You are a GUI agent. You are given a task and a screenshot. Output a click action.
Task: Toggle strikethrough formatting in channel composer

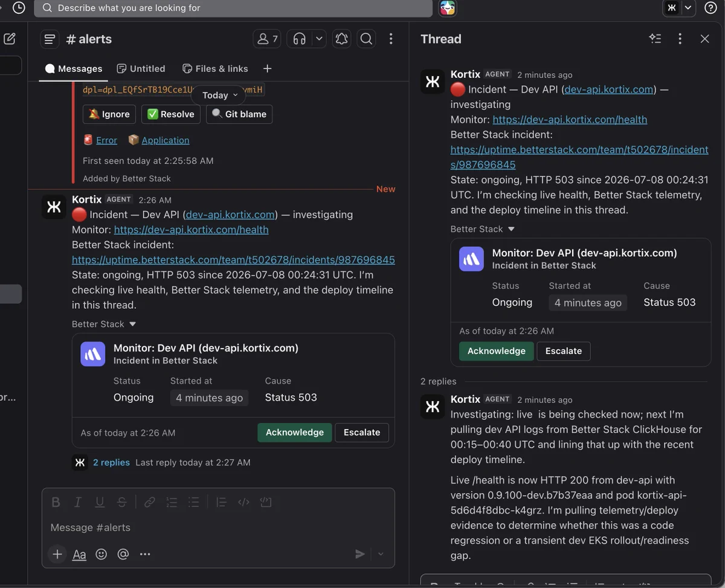tap(121, 502)
